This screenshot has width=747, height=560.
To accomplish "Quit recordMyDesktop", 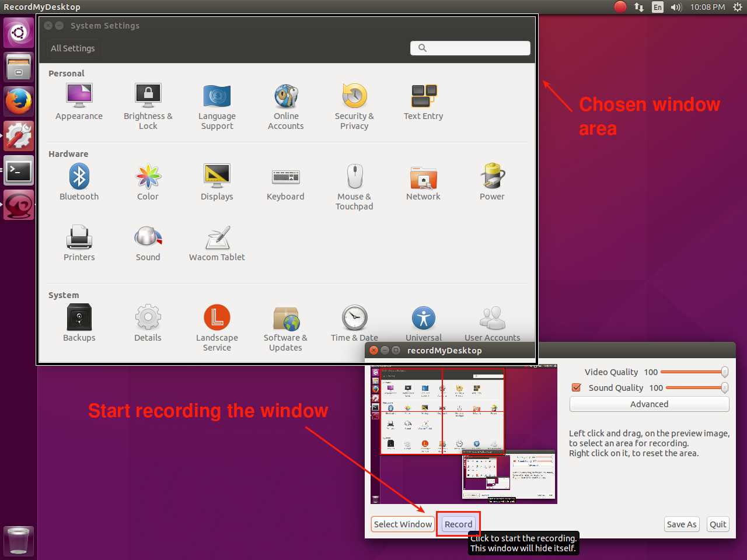I will click(x=718, y=524).
